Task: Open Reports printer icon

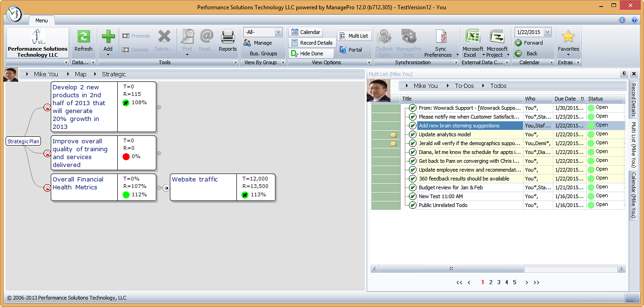Action: [228, 37]
